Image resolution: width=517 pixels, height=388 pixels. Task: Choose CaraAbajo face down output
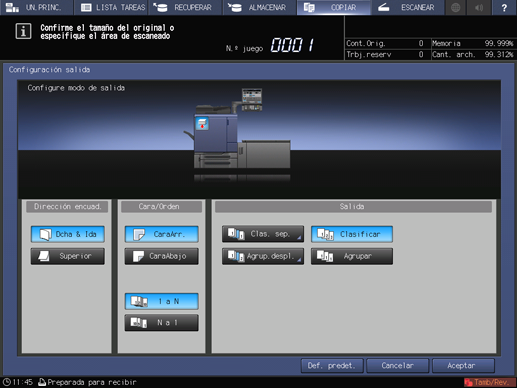pyautogui.click(x=162, y=256)
